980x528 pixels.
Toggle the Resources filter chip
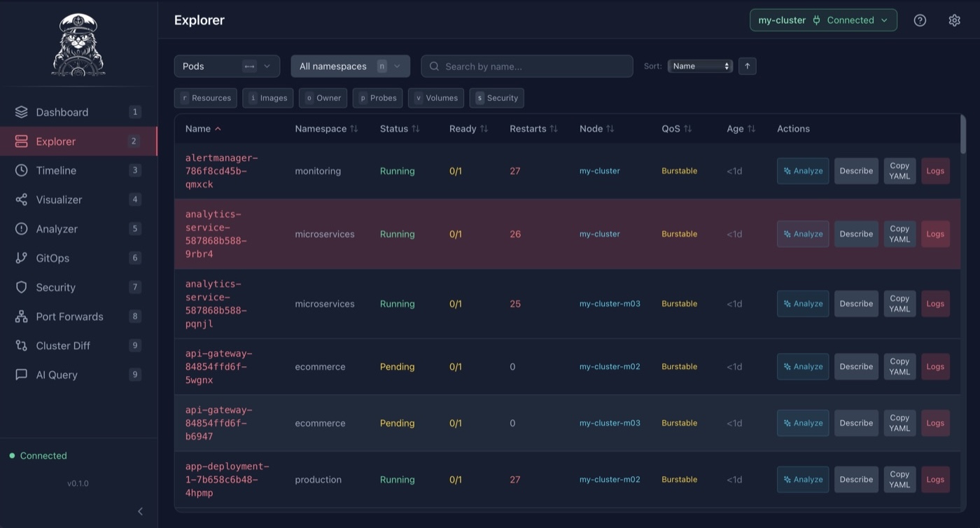coord(205,98)
